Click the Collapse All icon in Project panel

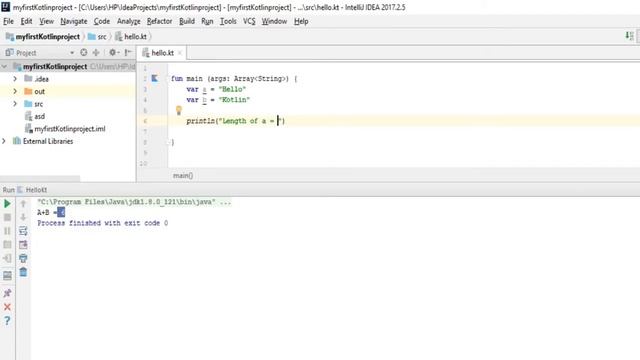click(96, 52)
